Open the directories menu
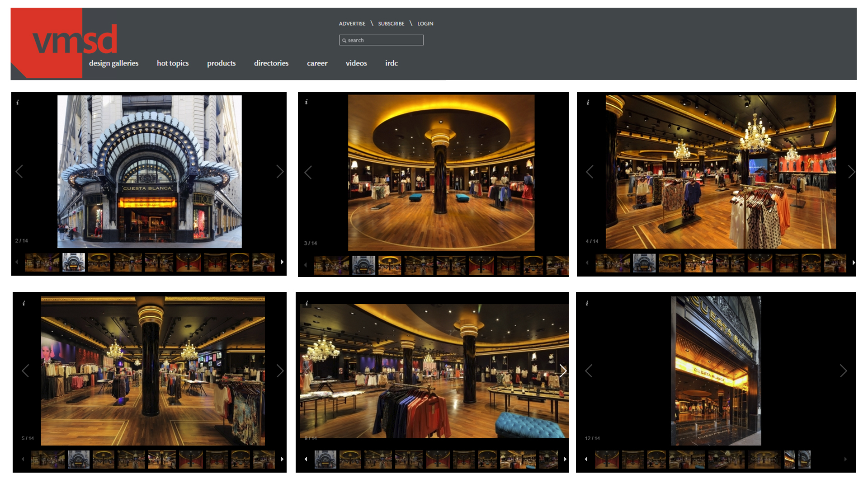 [x=271, y=63]
